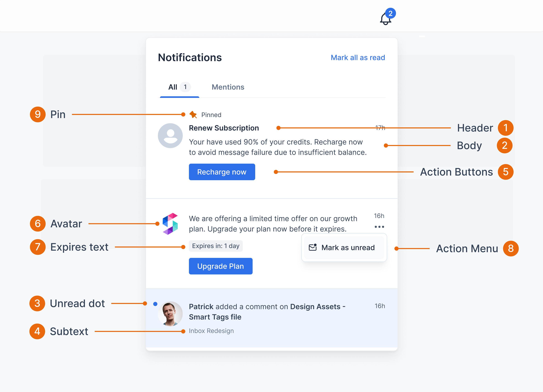Screen dimensions: 543x392
Task: Click the count badge beside All
Action: click(x=185, y=87)
